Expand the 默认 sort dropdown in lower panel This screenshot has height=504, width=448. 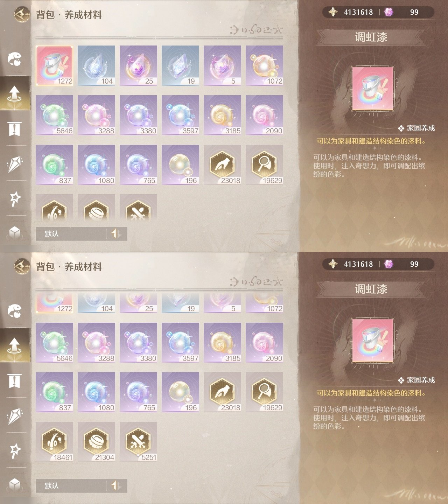click(71, 485)
